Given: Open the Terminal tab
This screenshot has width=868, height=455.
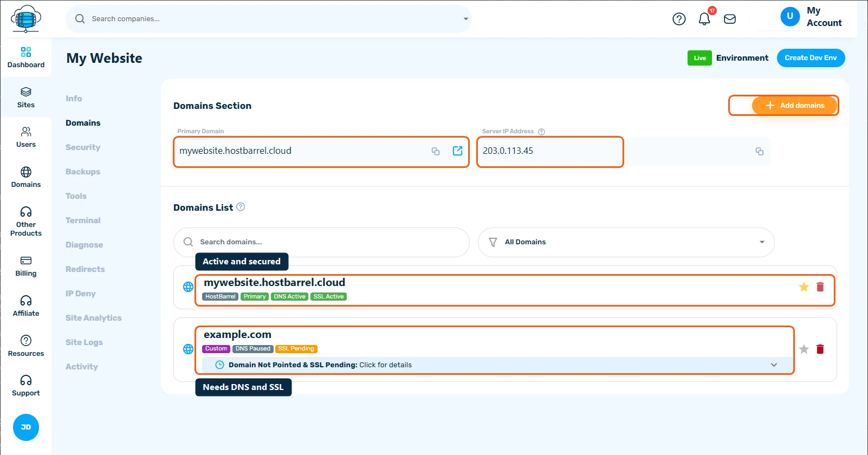Looking at the screenshot, I should (x=83, y=220).
